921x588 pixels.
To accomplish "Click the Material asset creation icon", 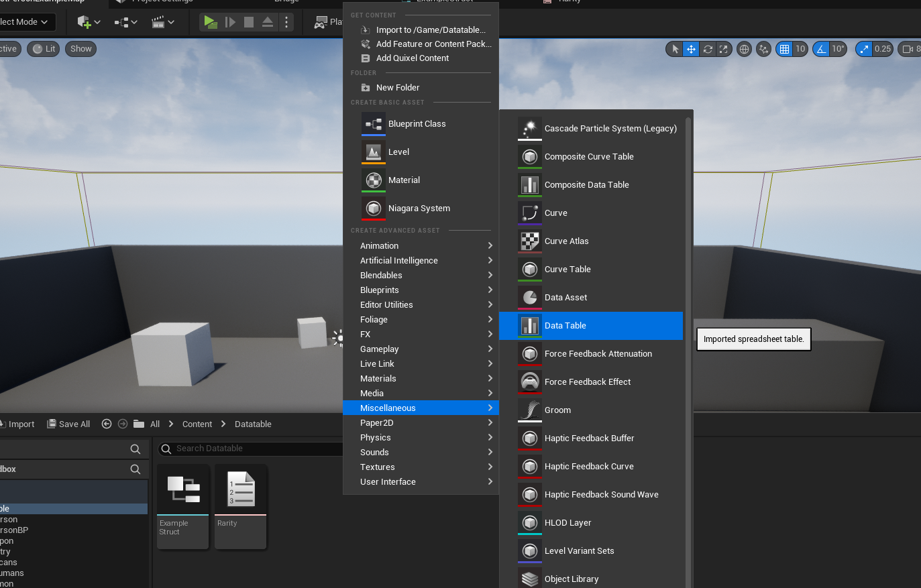I will pos(373,180).
